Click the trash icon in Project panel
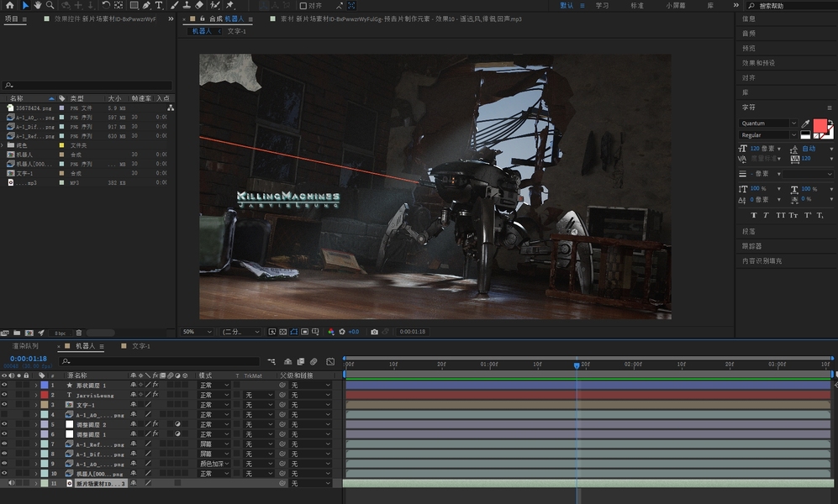838x504 pixels. click(x=79, y=333)
